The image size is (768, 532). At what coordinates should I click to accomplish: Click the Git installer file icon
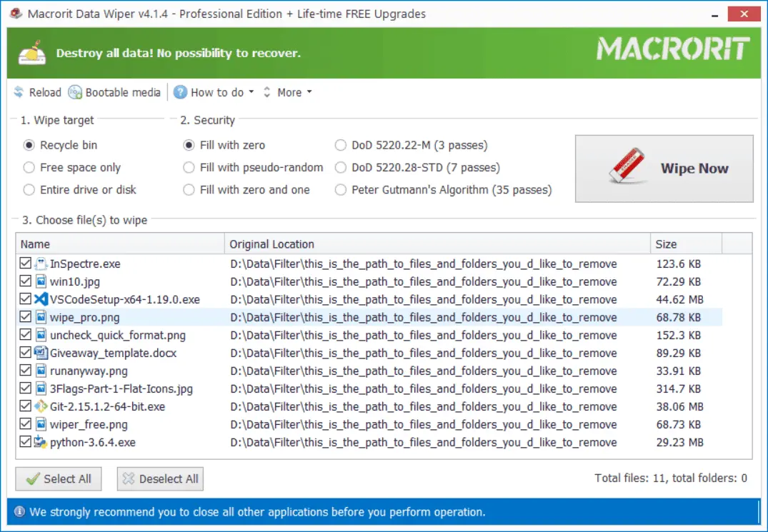click(41, 406)
